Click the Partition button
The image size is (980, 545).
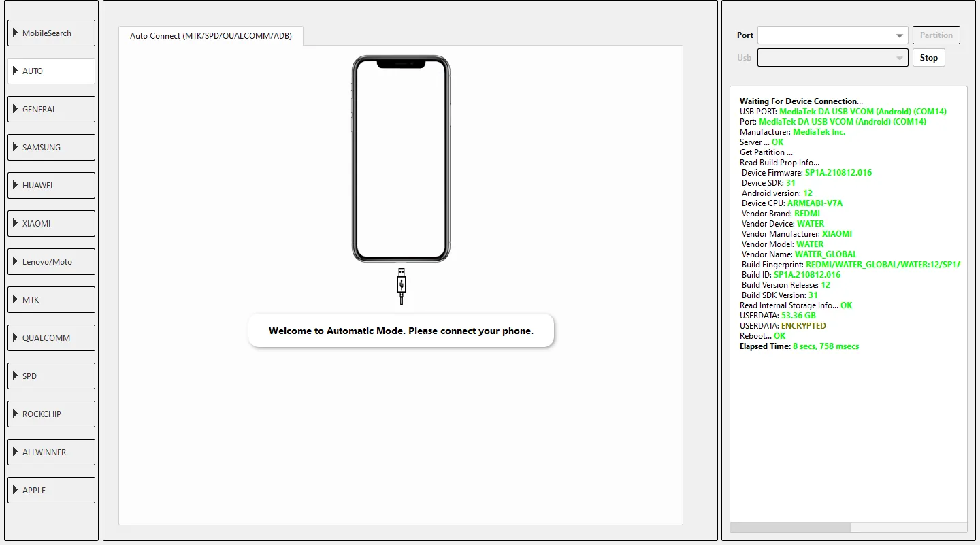(x=936, y=35)
